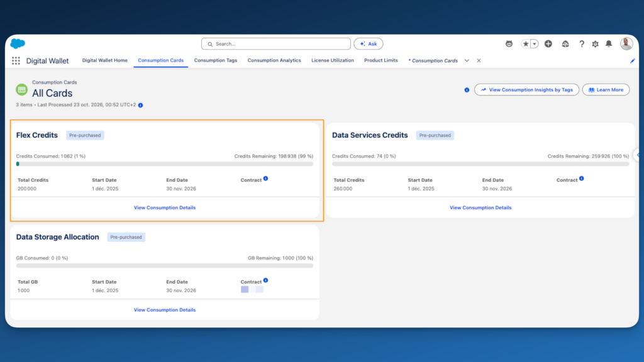
Task: Open the Astro guidance center icon
Action: pyautogui.click(x=509, y=44)
